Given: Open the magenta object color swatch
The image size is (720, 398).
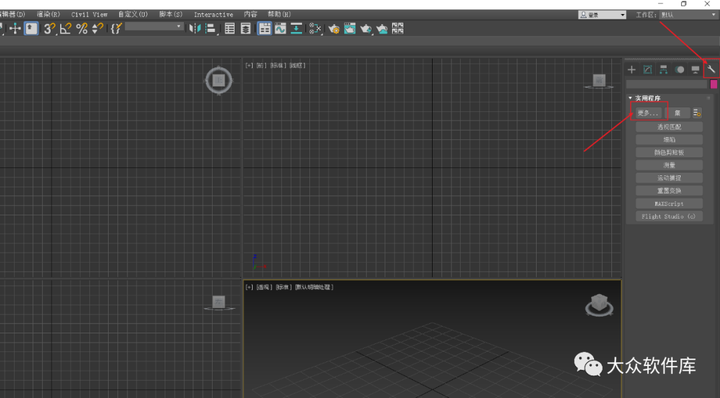Looking at the screenshot, I should 714,84.
